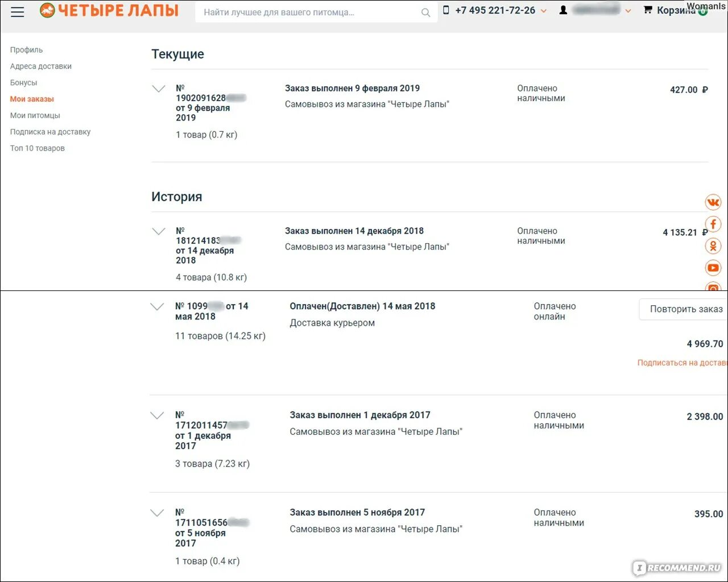Click text Заказ выполнен 5 ноября 2017

(357, 512)
